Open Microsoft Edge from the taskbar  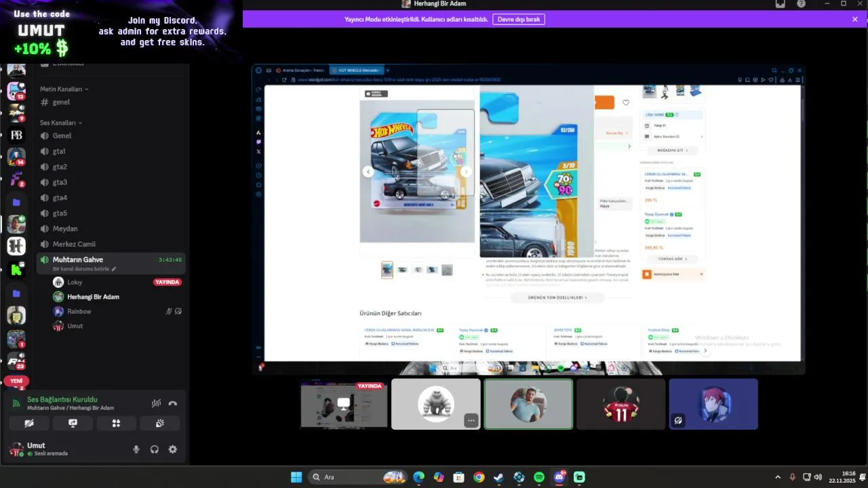[x=418, y=477]
